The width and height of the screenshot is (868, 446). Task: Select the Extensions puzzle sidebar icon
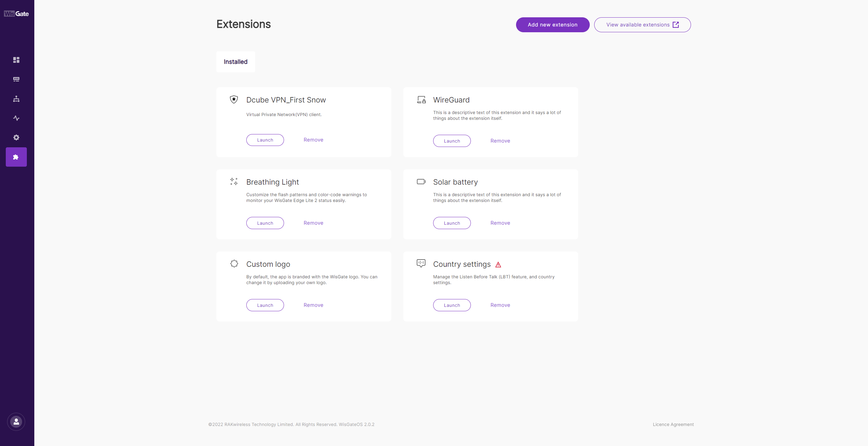pos(16,157)
